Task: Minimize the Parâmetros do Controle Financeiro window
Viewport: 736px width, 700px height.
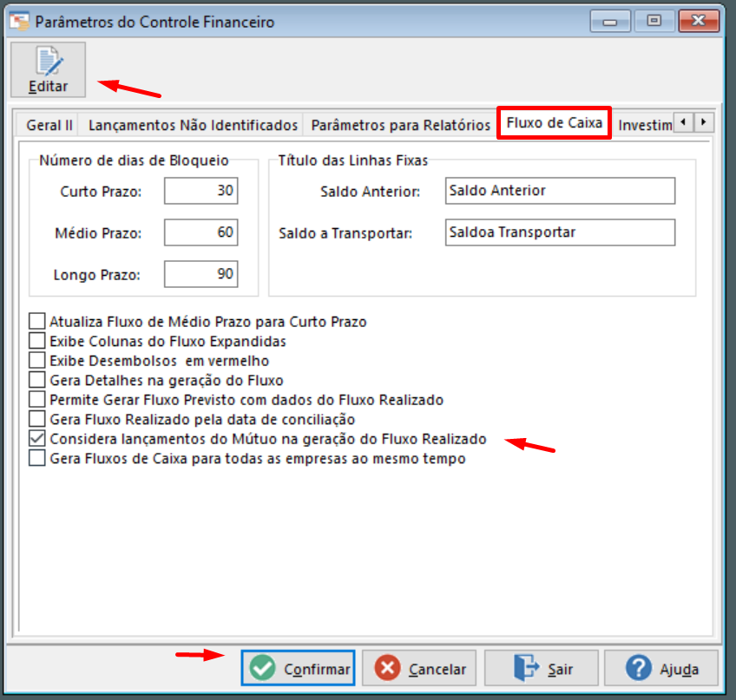Action: pyautogui.click(x=610, y=21)
